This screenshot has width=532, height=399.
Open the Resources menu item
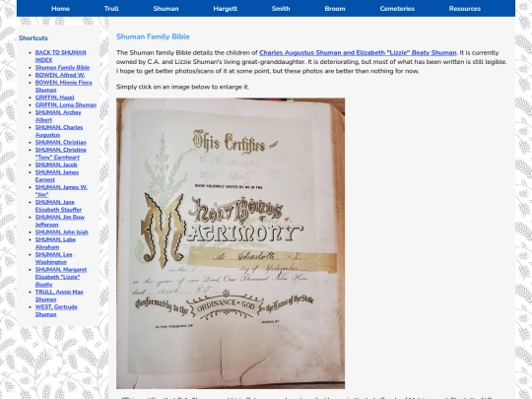tap(464, 9)
